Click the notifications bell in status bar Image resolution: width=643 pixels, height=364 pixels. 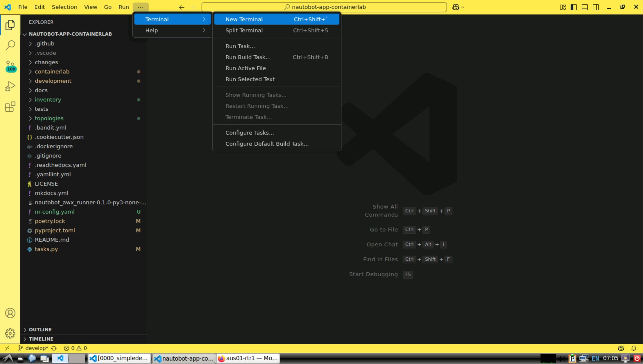pos(634,348)
